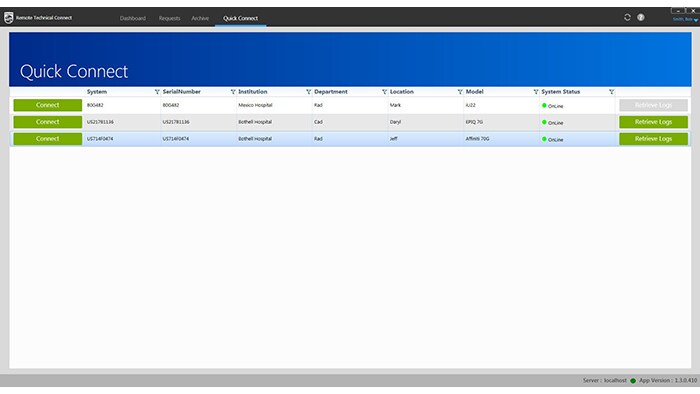Viewport: 700px width, 394px height.
Task: Go to the Archive tab
Action: (x=200, y=18)
